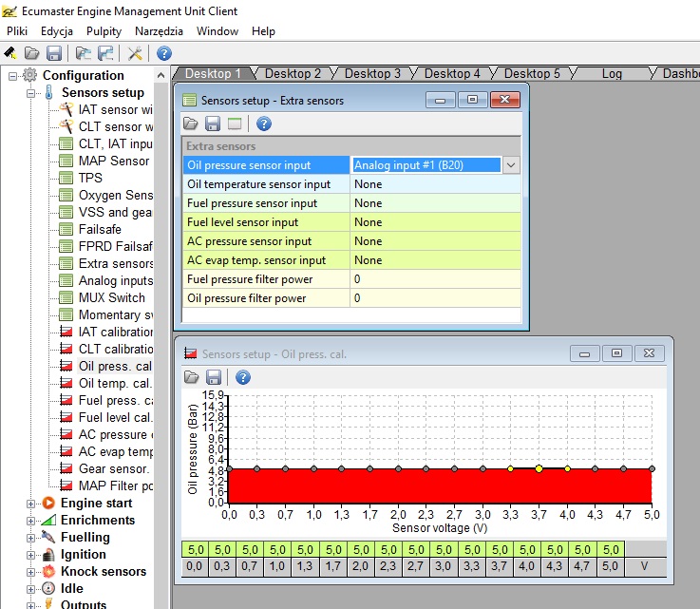This screenshot has height=609, width=700.
Task: Maximize the Oil press. cal. window
Action: (616, 353)
